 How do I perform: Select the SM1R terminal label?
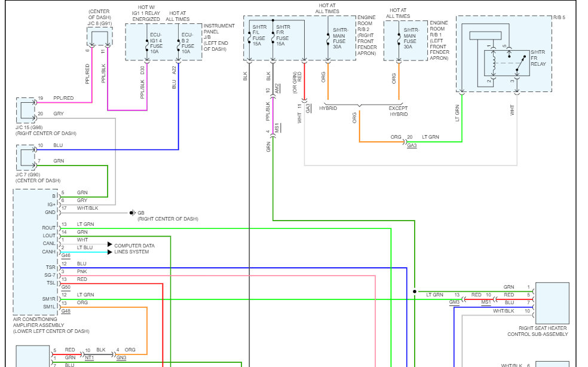tap(49, 299)
